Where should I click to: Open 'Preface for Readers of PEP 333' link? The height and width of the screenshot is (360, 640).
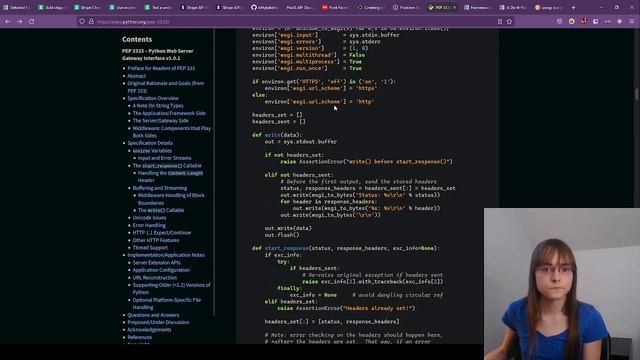(161, 68)
